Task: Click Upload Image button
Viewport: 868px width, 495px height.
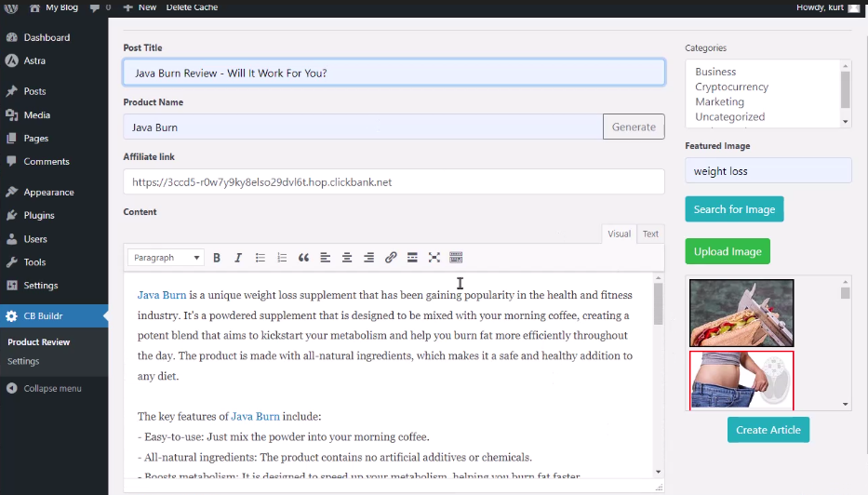Action: click(x=728, y=251)
